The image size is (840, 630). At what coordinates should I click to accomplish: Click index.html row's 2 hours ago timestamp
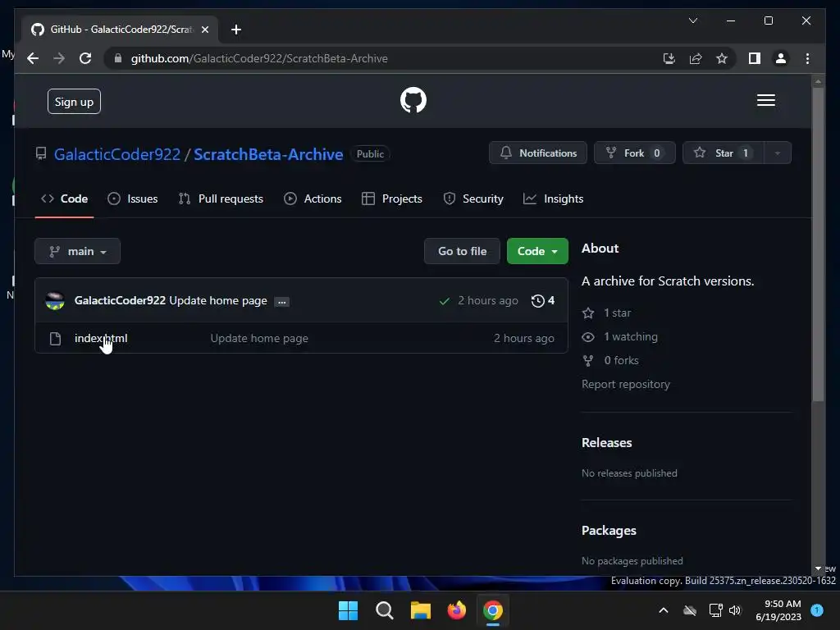[x=524, y=338]
